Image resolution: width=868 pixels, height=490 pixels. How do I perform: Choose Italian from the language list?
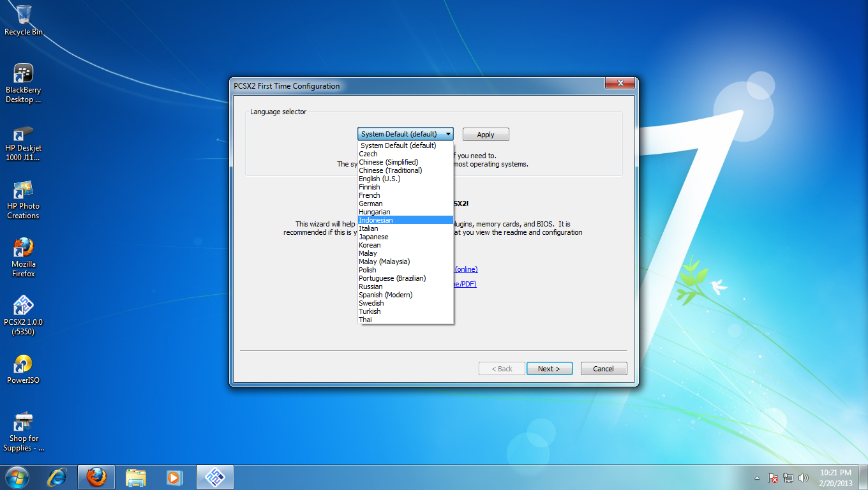pyautogui.click(x=405, y=228)
